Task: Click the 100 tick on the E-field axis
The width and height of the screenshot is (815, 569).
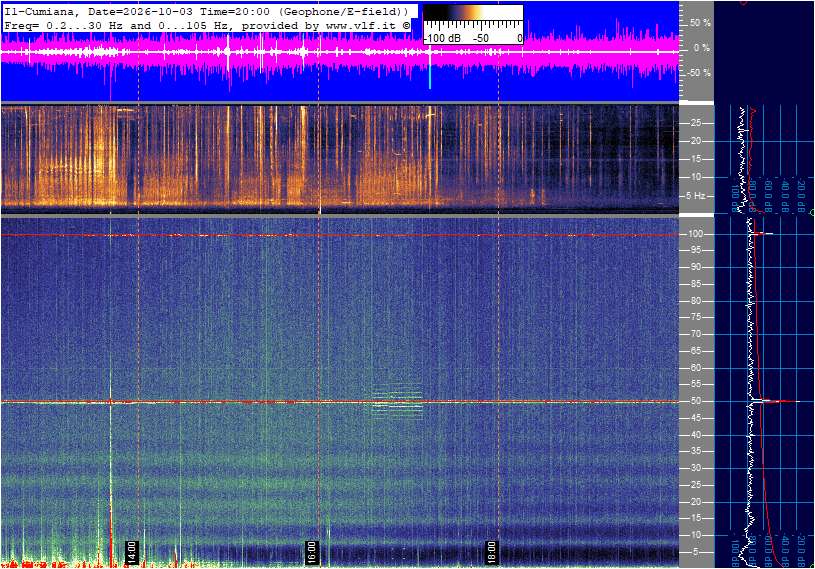Action: [696, 234]
